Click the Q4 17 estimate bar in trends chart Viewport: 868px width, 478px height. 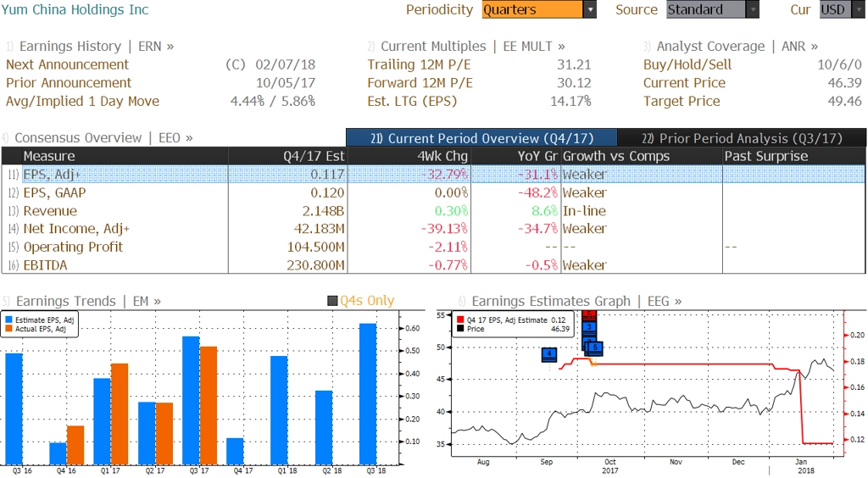tap(236, 452)
